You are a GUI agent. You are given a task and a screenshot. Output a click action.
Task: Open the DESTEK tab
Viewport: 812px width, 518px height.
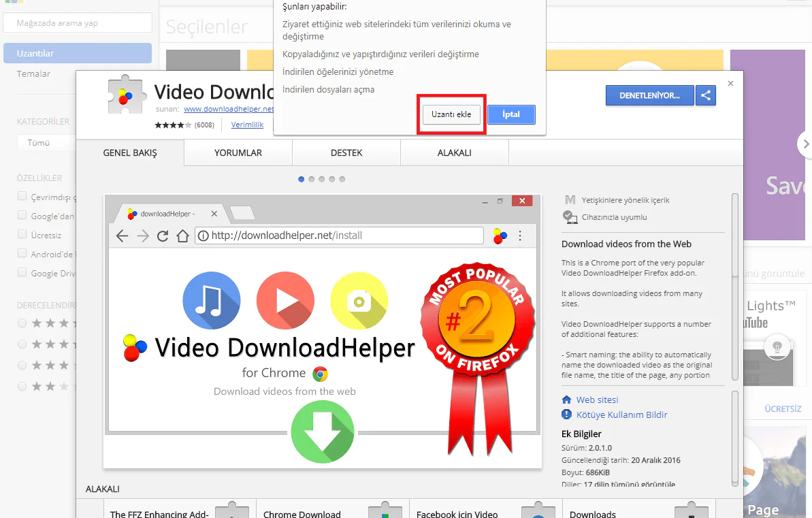346,153
